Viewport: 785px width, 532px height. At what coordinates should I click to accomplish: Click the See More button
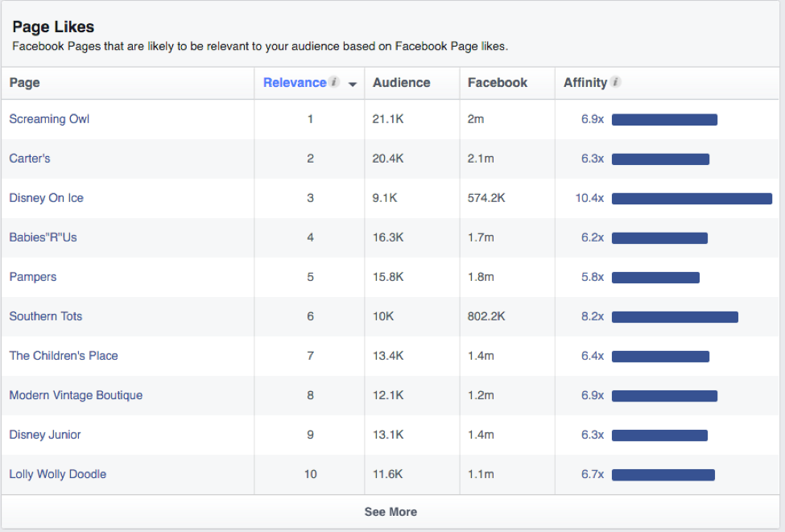click(390, 512)
